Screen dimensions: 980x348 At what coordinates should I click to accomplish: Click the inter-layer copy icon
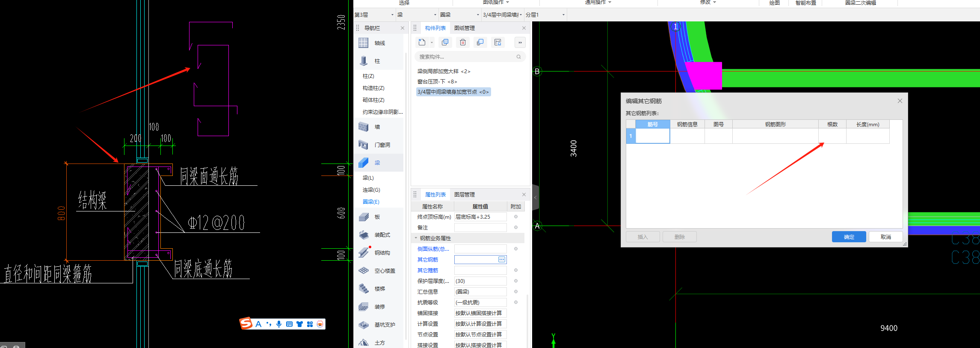tap(480, 42)
